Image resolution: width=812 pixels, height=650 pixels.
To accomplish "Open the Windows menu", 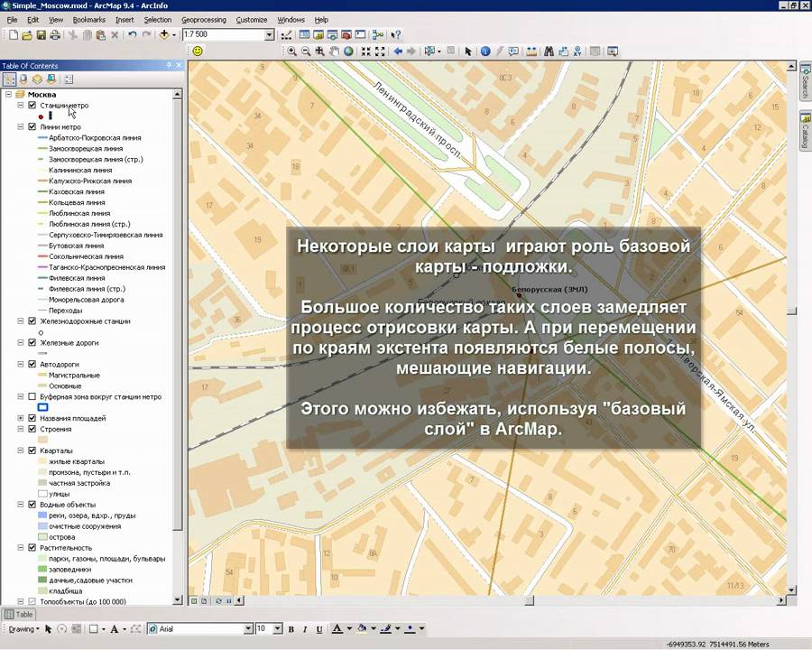I will (x=291, y=20).
